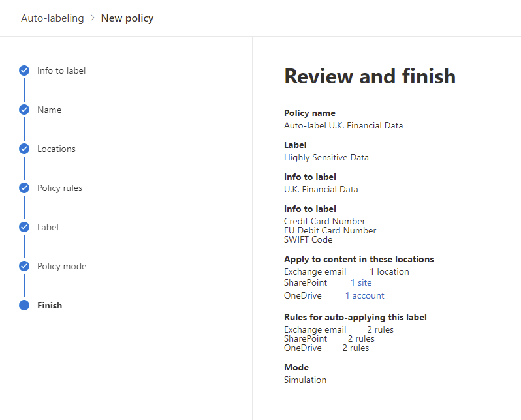Return to the Policy rules step
This screenshot has height=420, width=521.
(59, 188)
